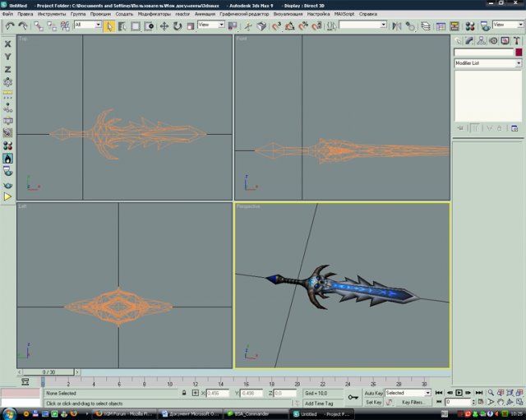
Task: Open the MAXScript menu
Action: (x=344, y=14)
